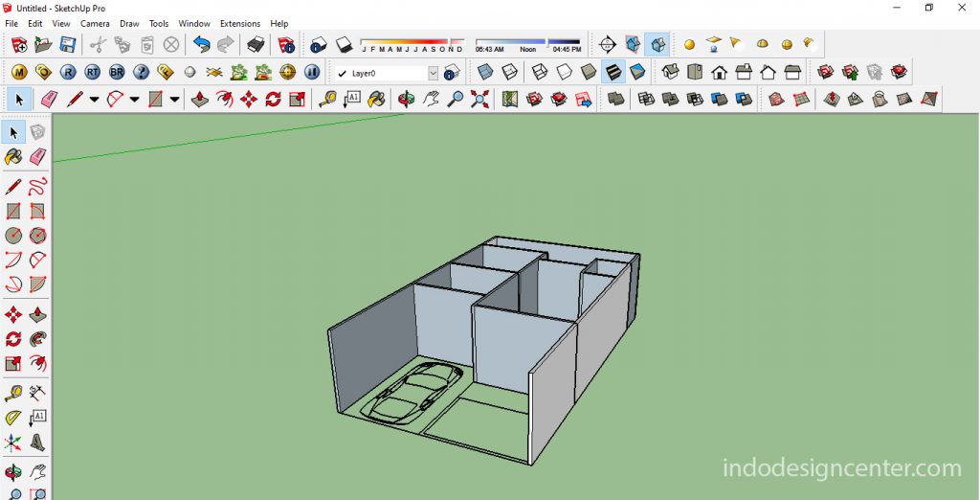Choose the Protractor tool

click(13, 418)
